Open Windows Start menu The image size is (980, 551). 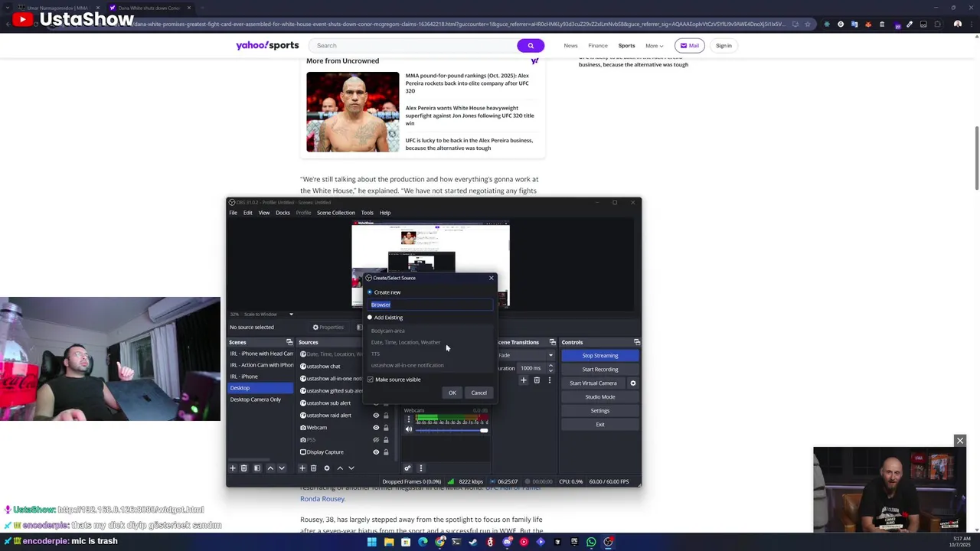372,542
